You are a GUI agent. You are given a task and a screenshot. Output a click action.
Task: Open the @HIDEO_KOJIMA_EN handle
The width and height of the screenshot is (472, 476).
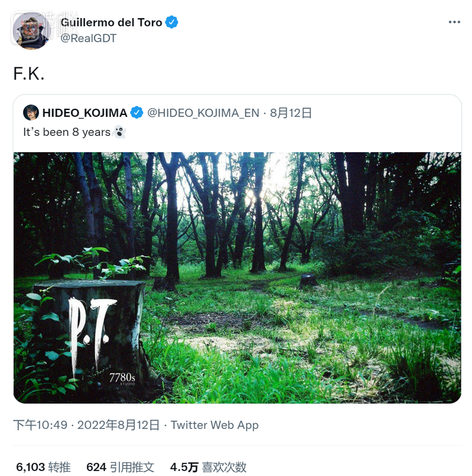[203, 113]
